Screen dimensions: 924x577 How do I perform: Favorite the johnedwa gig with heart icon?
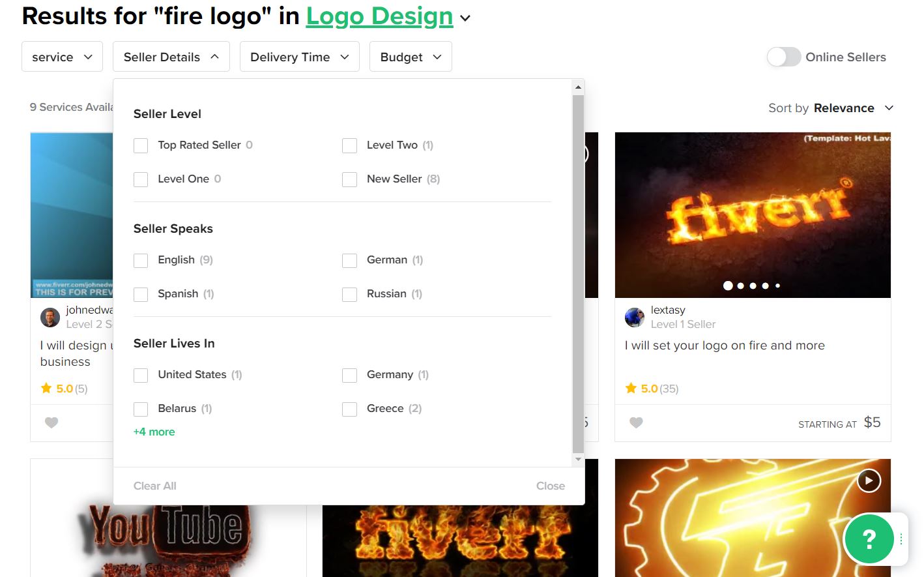51,422
